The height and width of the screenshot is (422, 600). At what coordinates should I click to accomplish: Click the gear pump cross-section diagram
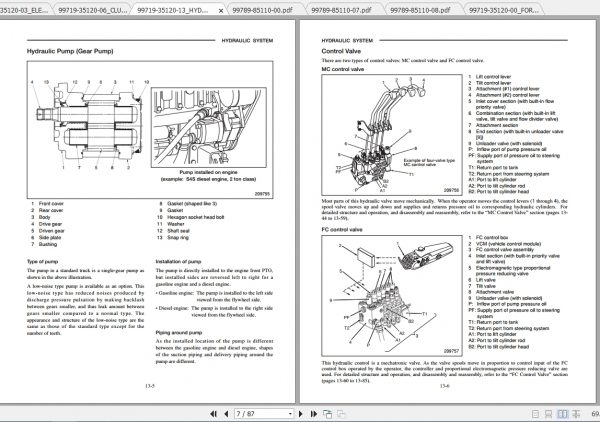[x=90, y=124]
